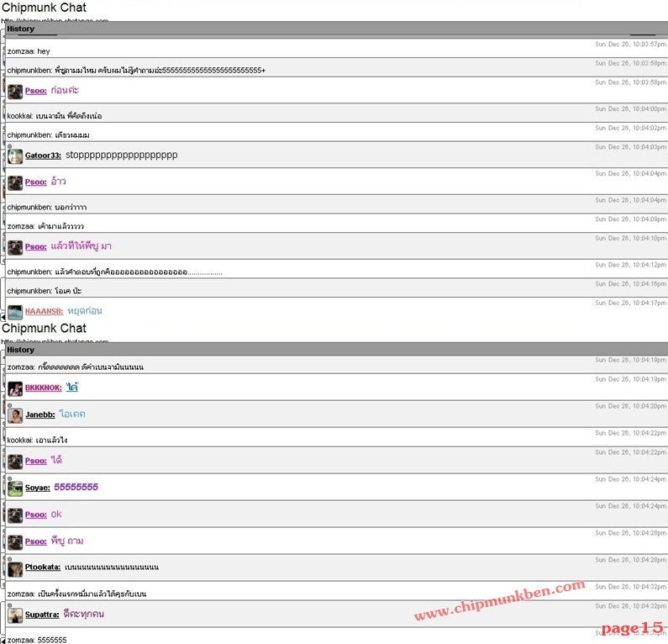Click the NAAANSB username link
Viewport: 668px width, 644px height.
(44, 312)
